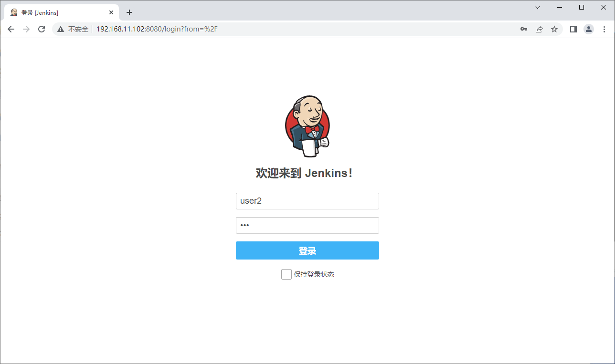Bookmark this page with the star
This screenshot has height=364, width=615.
(x=554, y=29)
